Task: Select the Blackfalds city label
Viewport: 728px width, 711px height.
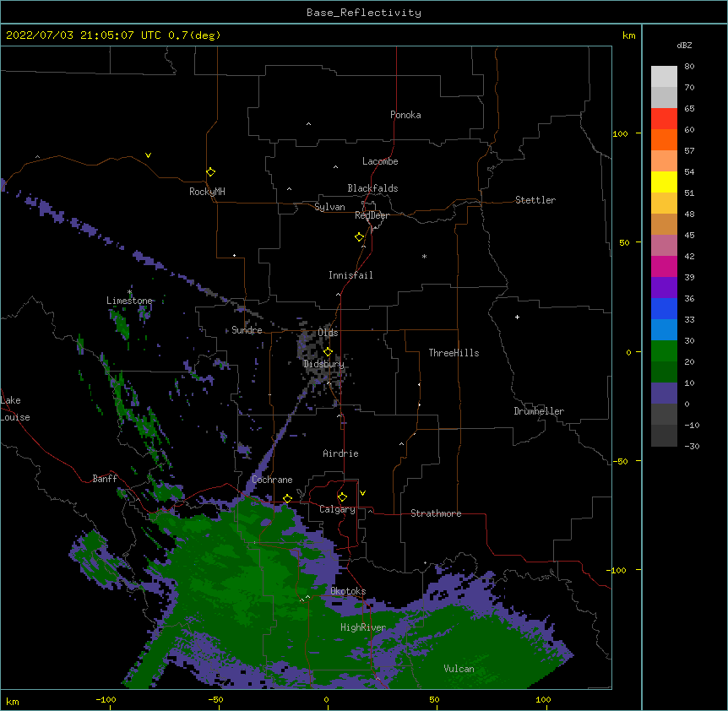Action: pos(372,188)
